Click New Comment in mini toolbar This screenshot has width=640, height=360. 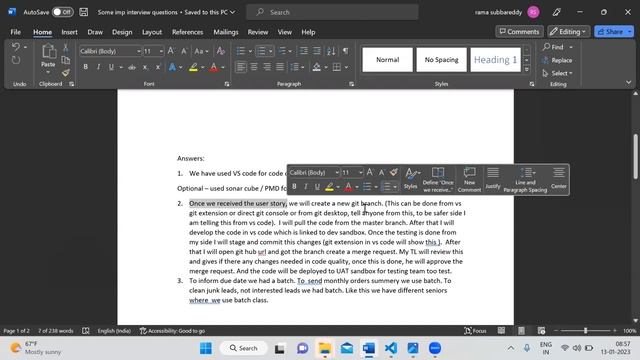[469, 179]
